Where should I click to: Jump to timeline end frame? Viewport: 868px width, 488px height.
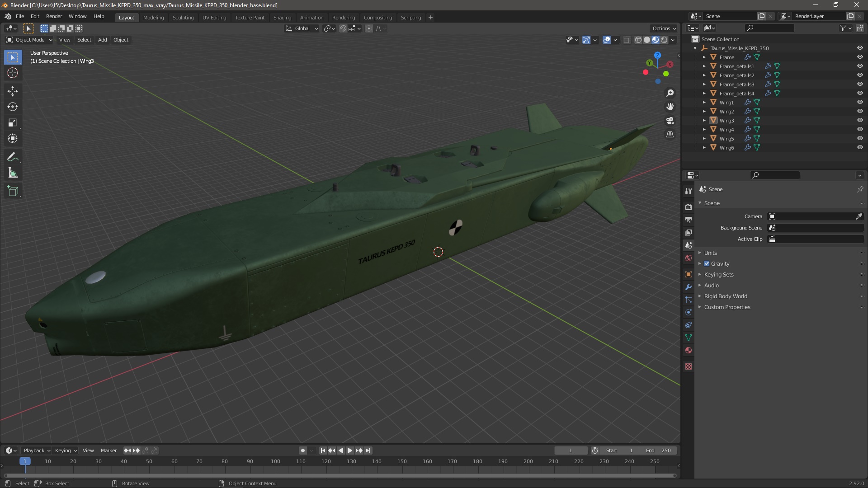click(368, 450)
